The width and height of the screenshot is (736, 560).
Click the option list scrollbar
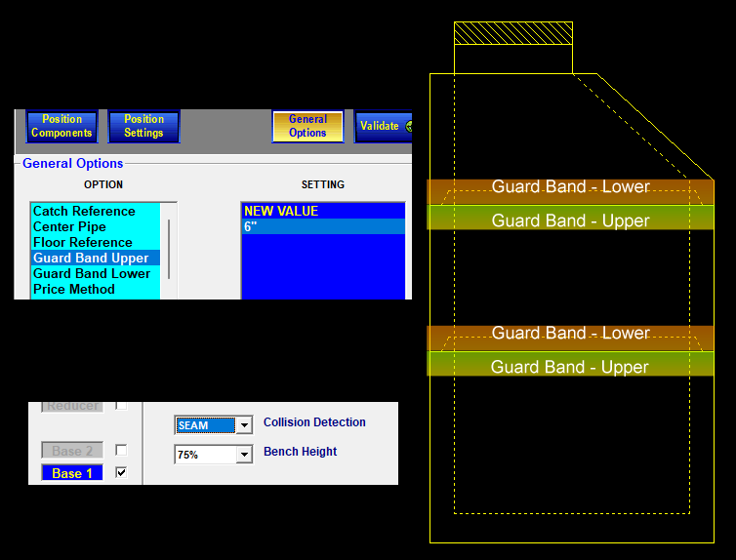(x=170, y=249)
